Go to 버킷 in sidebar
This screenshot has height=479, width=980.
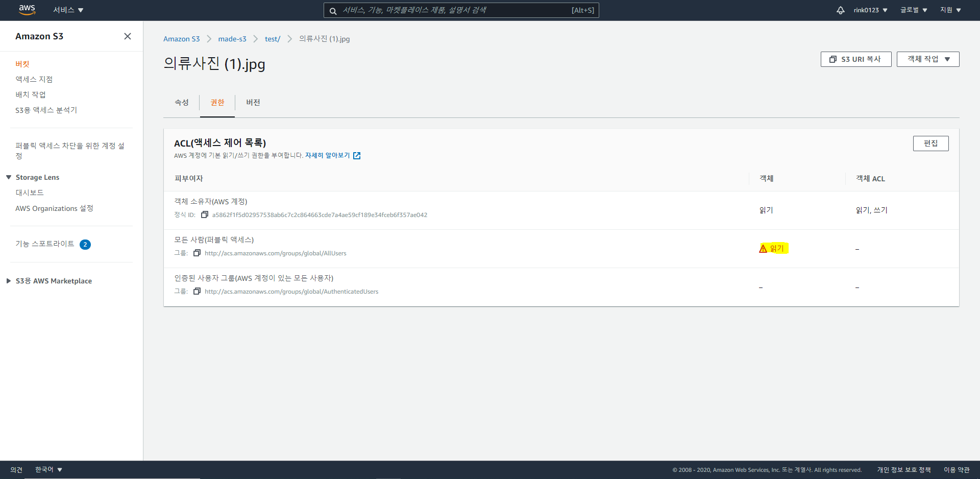click(x=22, y=64)
